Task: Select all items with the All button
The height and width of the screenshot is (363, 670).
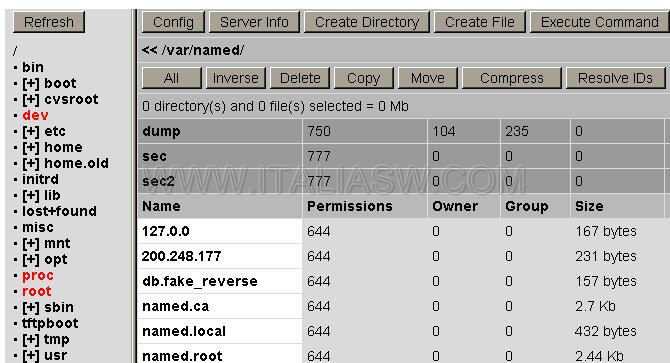Action: coord(171,78)
